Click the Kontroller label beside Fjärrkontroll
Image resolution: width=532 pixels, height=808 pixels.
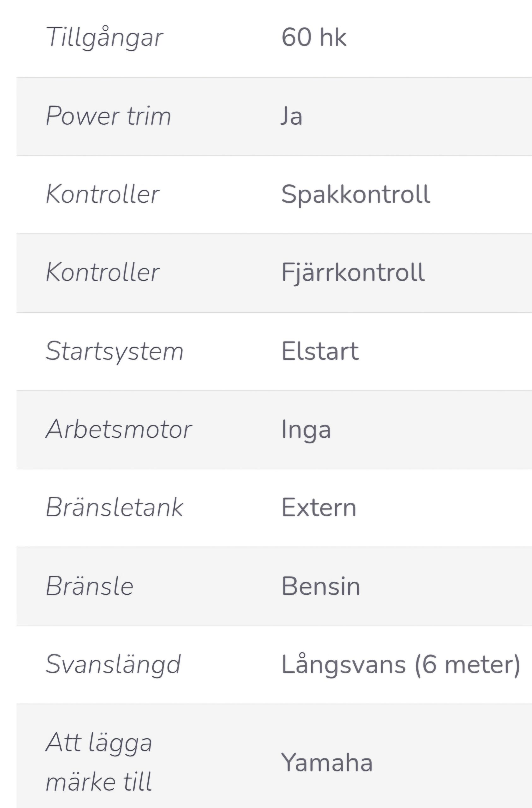[103, 273]
